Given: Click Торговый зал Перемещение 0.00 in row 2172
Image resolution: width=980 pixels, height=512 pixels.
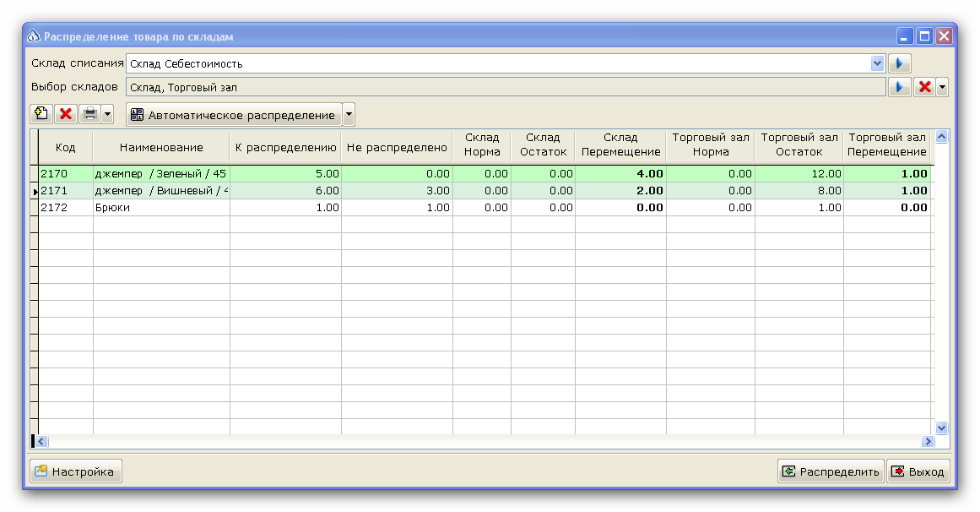Looking at the screenshot, I should point(887,208).
